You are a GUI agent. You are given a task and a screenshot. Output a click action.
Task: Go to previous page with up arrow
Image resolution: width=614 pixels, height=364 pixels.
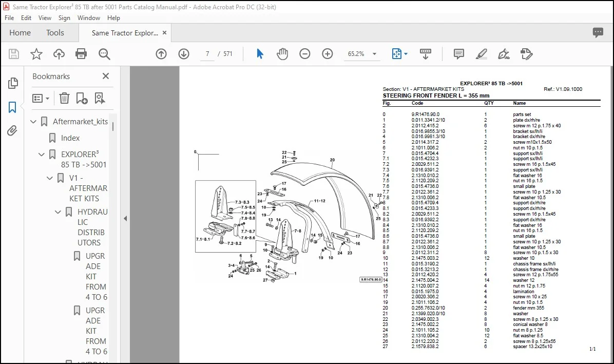tap(161, 54)
